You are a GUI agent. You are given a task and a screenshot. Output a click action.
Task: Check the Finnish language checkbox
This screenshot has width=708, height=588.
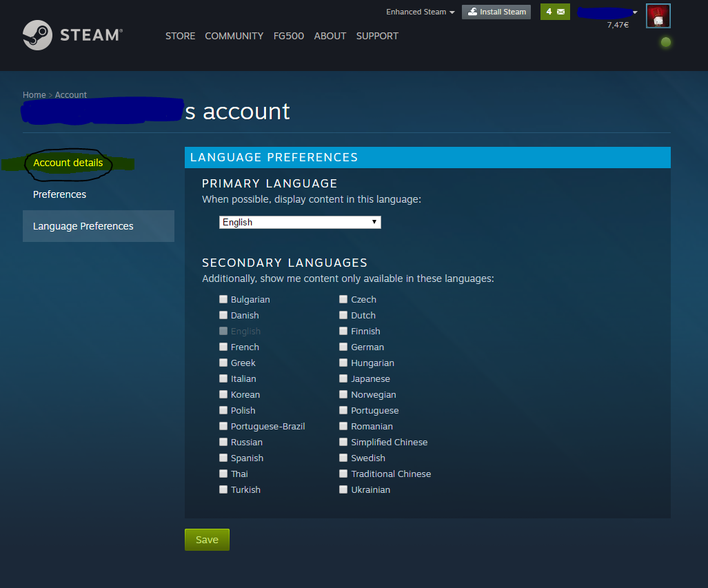click(343, 331)
